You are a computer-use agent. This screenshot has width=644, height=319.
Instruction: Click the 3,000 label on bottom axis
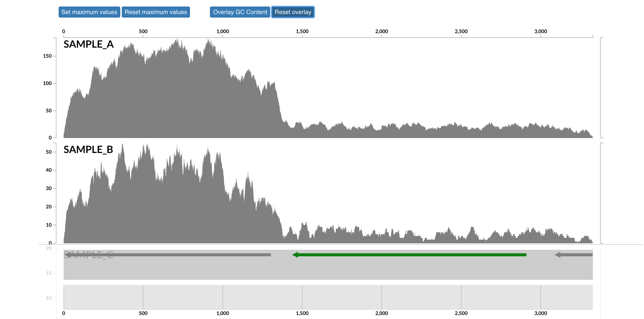541,313
